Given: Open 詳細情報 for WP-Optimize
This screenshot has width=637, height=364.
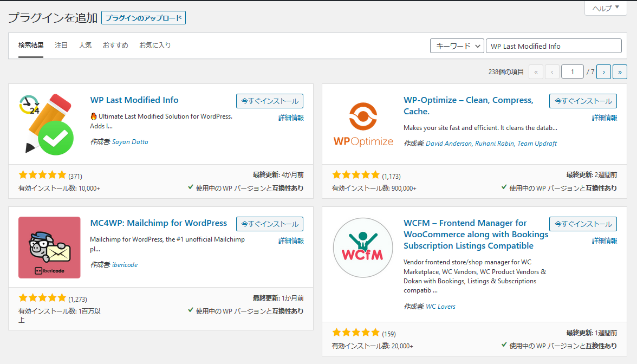Looking at the screenshot, I should point(604,118).
